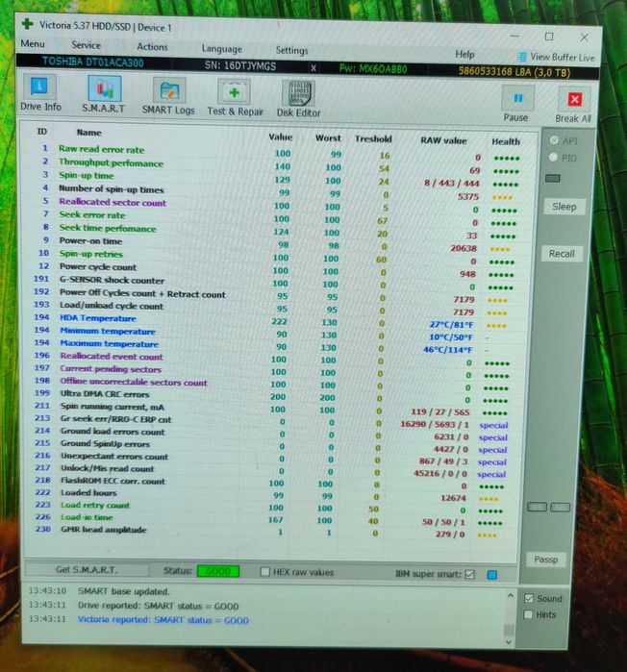Open the Test & Repair section

pyautogui.click(x=235, y=98)
